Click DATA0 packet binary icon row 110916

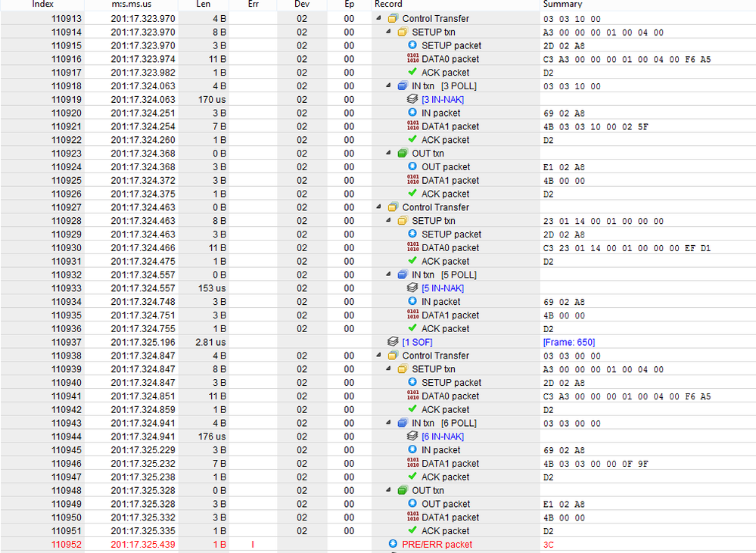412,58
